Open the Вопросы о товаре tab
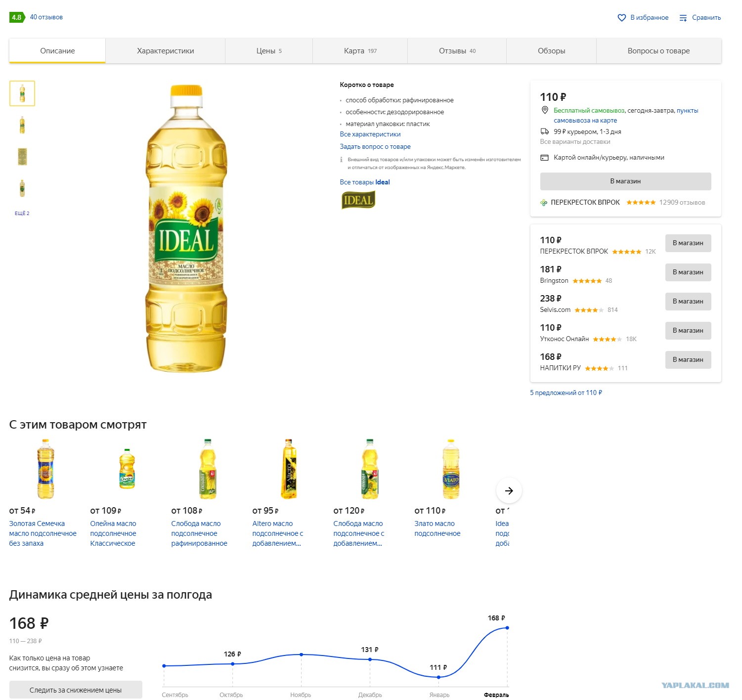 tap(658, 51)
